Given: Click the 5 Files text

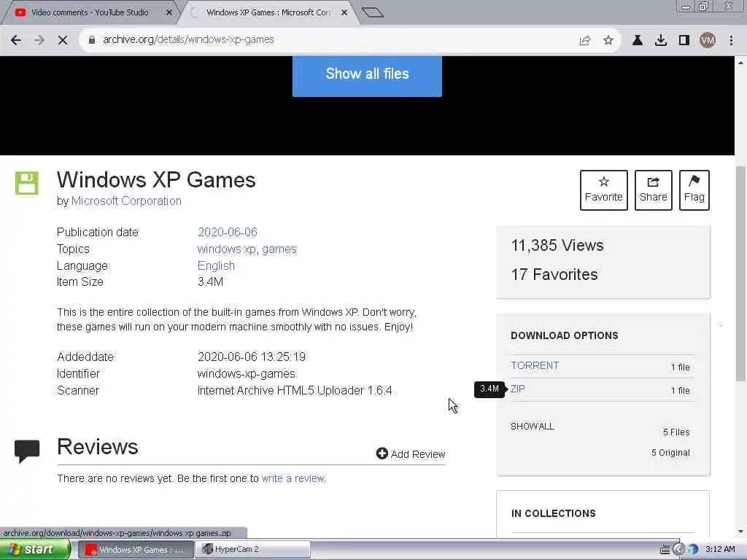Looking at the screenshot, I should pyautogui.click(x=676, y=432).
